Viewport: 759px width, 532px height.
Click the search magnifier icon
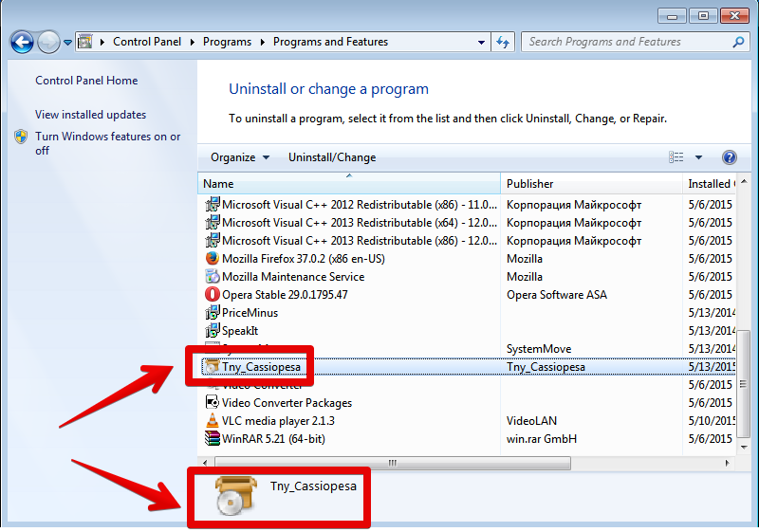(737, 42)
